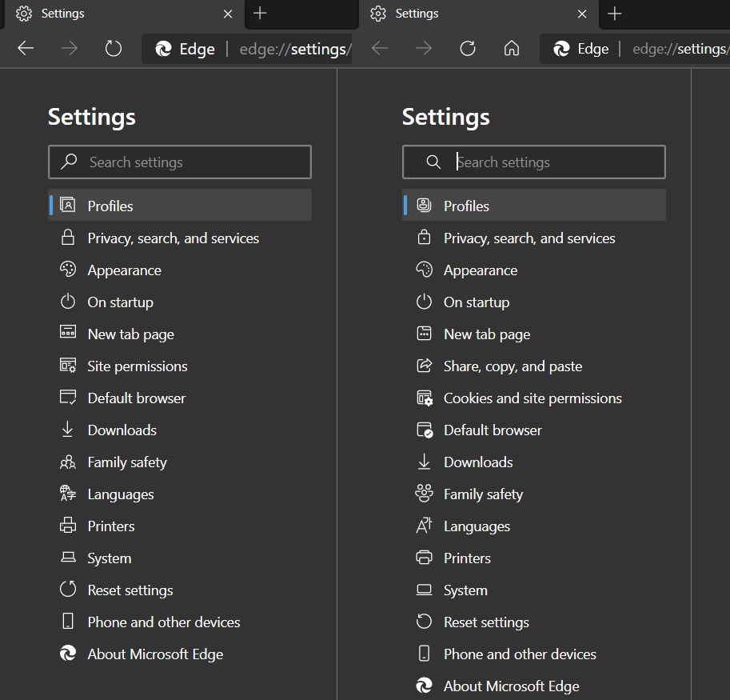This screenshot has height=700, width=730.
Task: Open a new tab using the plus button
Action: tap(259, 14)
